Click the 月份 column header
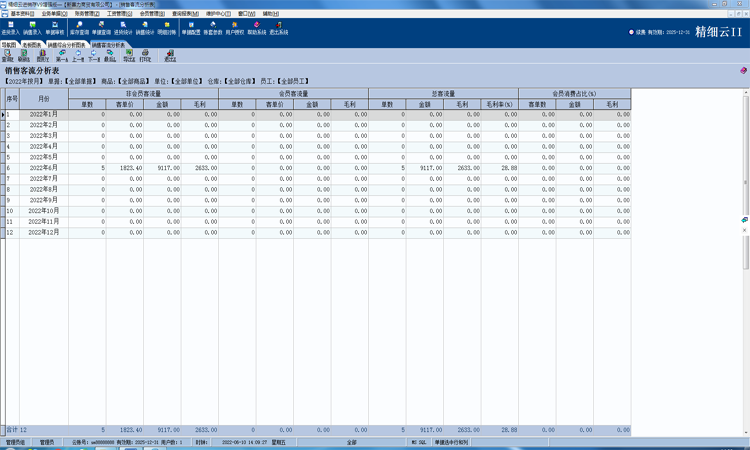The height and width of the screenshot is (450, 750). pos(44,99)
